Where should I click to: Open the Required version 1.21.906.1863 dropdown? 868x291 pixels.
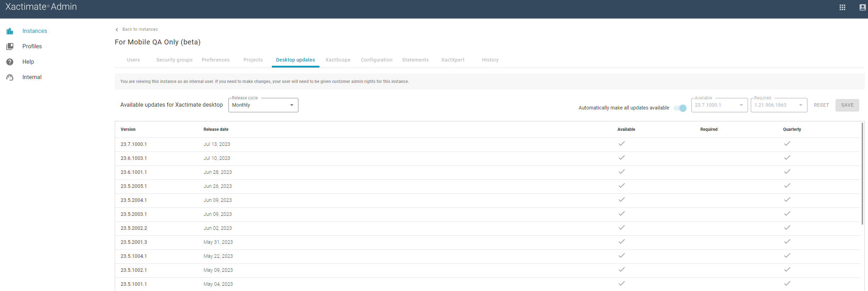point(779,105)
